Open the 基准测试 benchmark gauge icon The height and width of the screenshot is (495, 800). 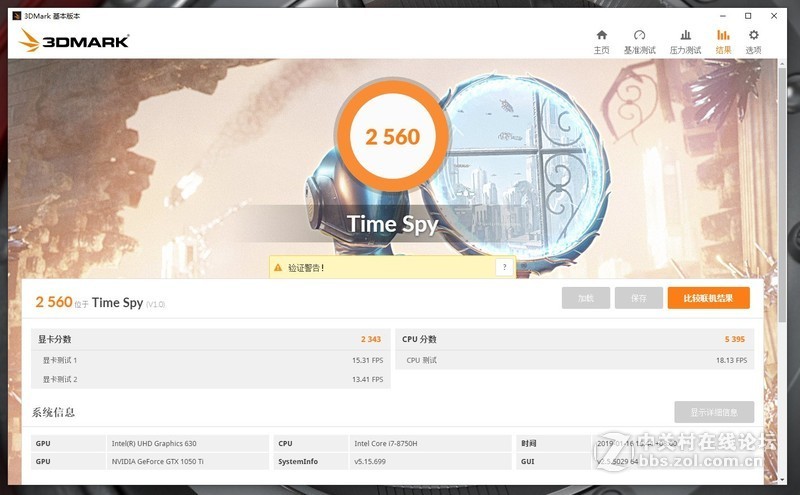[639, 35]
